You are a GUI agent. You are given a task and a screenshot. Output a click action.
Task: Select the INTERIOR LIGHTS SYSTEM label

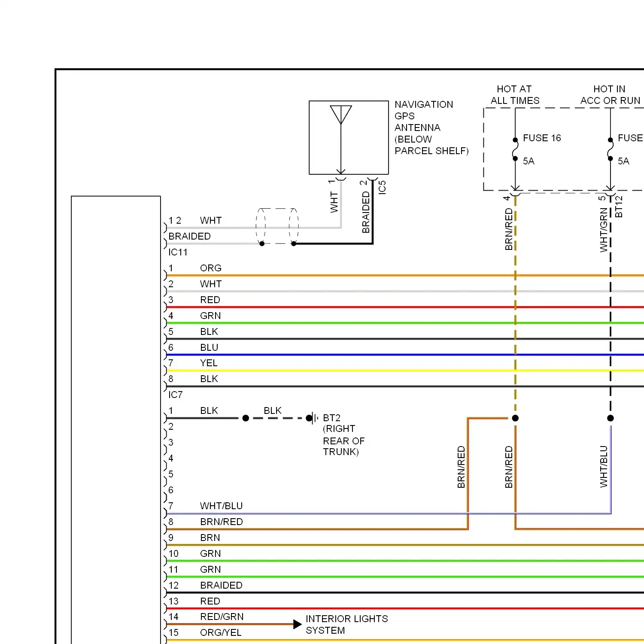point(346,624)
